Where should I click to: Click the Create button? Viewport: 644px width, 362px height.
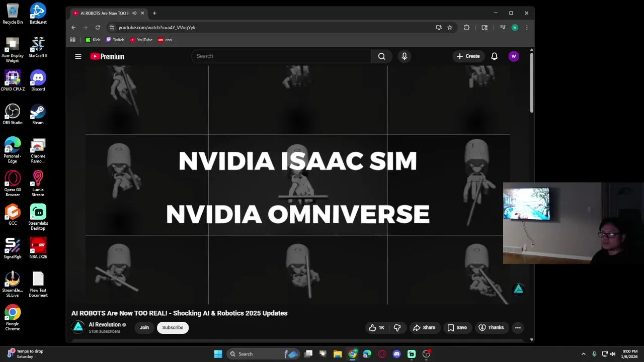pos(468,56)
